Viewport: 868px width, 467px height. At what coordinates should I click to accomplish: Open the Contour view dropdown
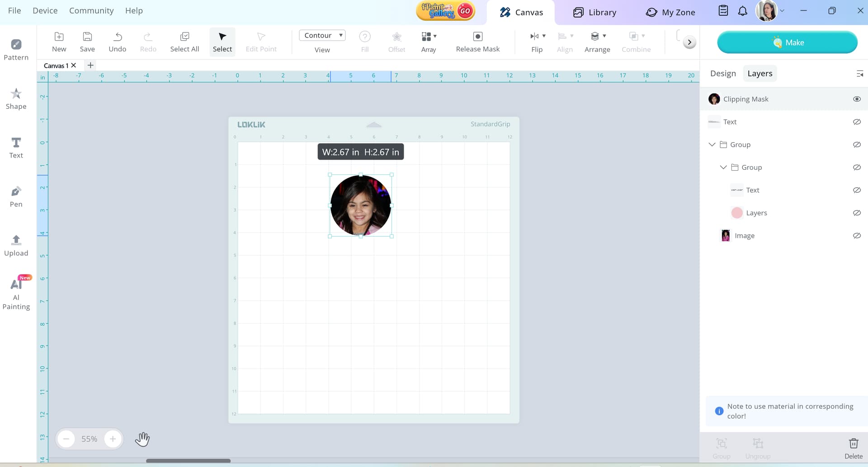pos(322,36)
